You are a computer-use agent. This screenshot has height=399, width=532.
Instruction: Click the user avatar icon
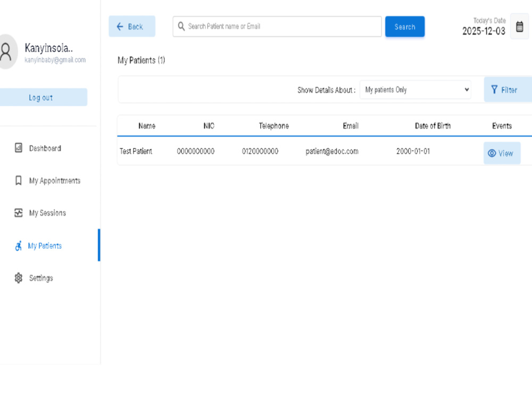coord(7,52)
